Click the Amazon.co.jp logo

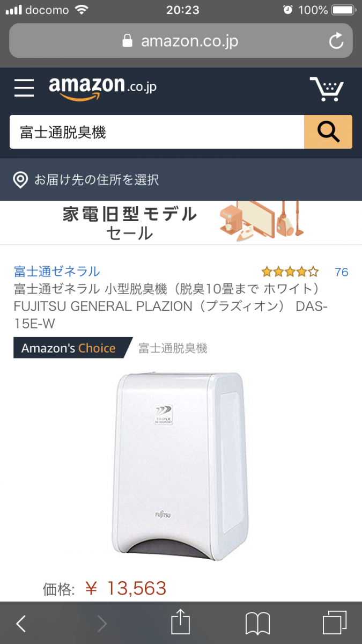coord(102,88)
